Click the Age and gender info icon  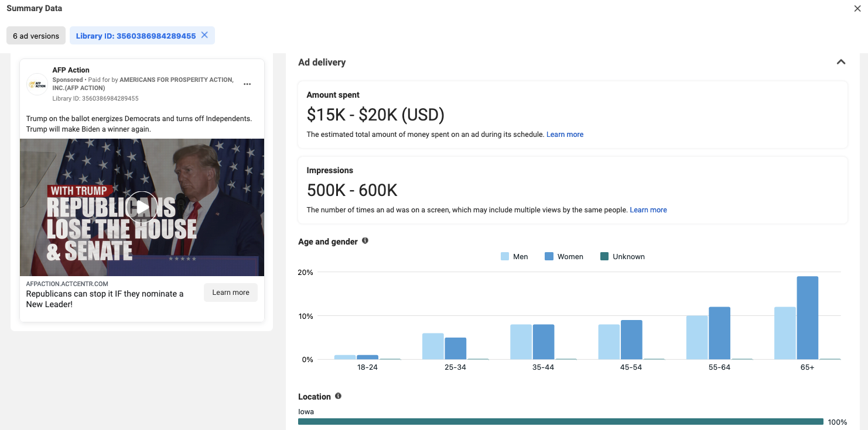[365, 240]
